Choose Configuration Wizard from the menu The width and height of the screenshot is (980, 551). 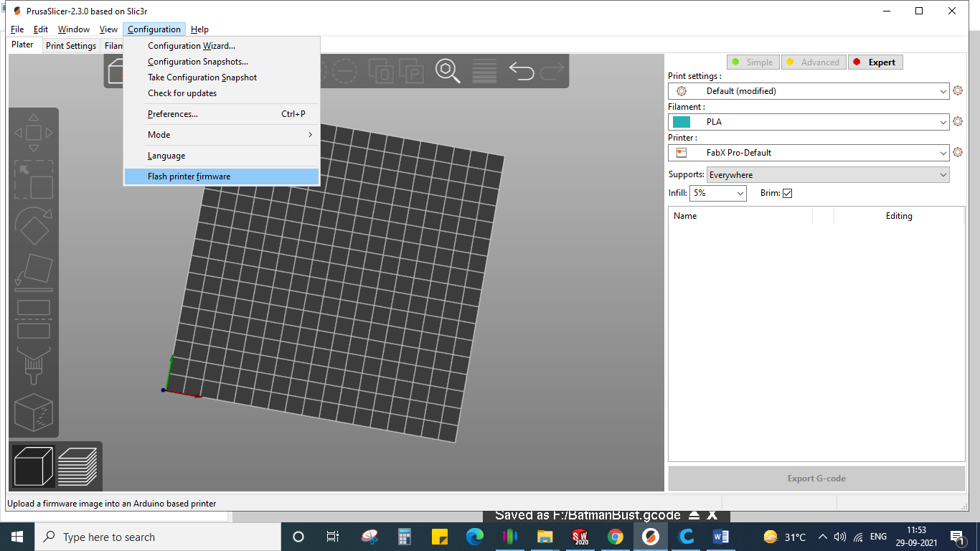[x=222, y=46]
